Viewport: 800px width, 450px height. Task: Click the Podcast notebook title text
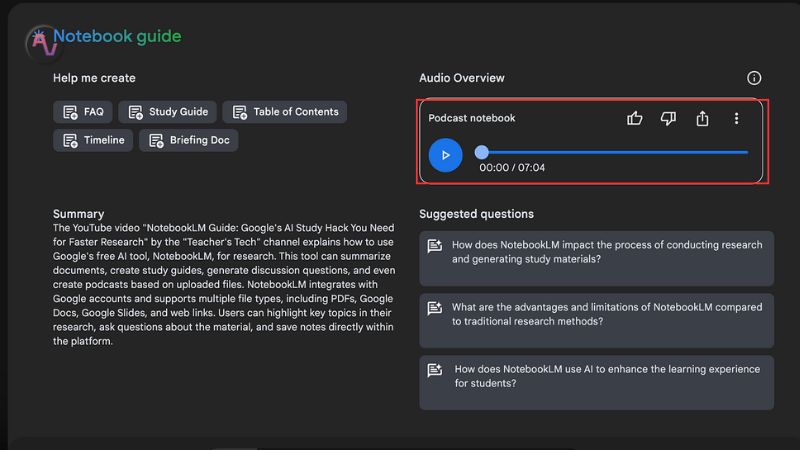pyautogui.click(x=472, y=118)
